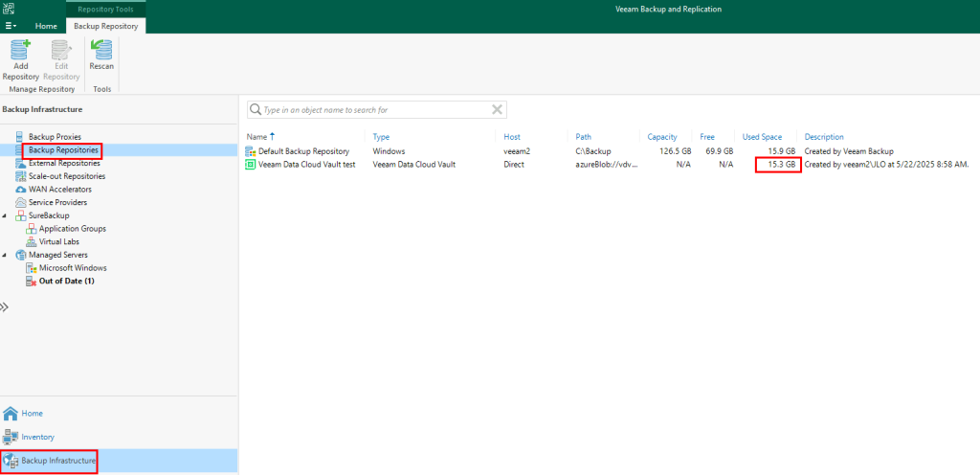The height and width of the screenshot is (475, 980).
Task: Collapse the Managed Servers node arrow
Action: 5,255
